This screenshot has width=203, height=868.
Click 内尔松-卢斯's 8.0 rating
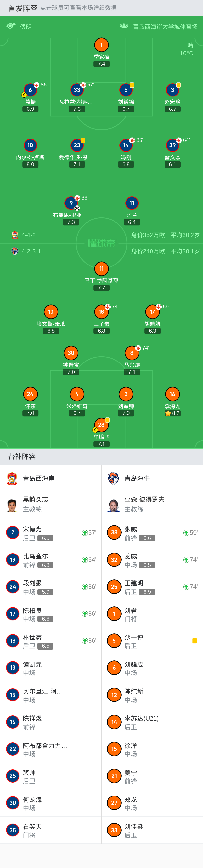(30, 164)
